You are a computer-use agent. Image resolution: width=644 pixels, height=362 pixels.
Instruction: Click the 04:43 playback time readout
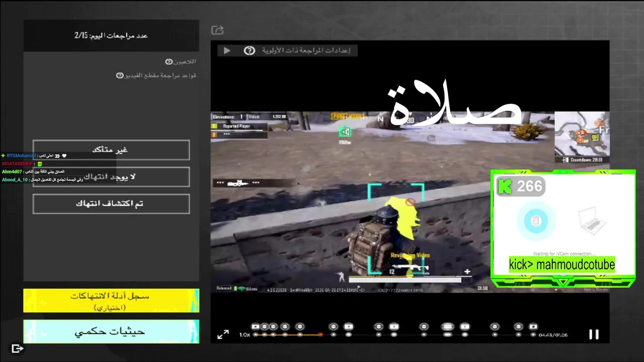[553, 335]
